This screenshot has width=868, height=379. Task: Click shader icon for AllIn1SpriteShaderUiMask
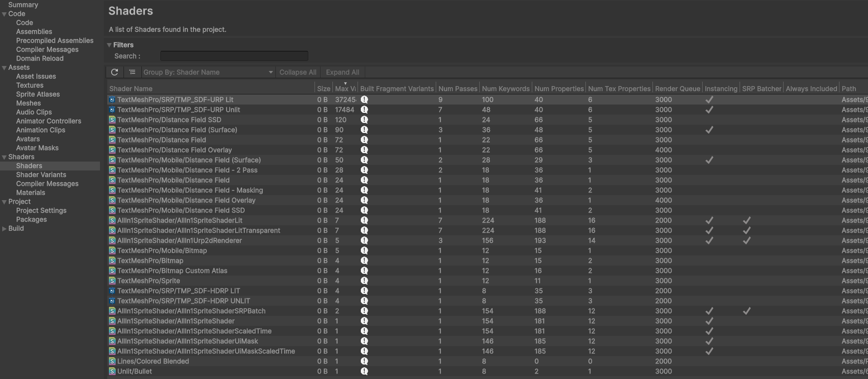[x=112, y=341]
